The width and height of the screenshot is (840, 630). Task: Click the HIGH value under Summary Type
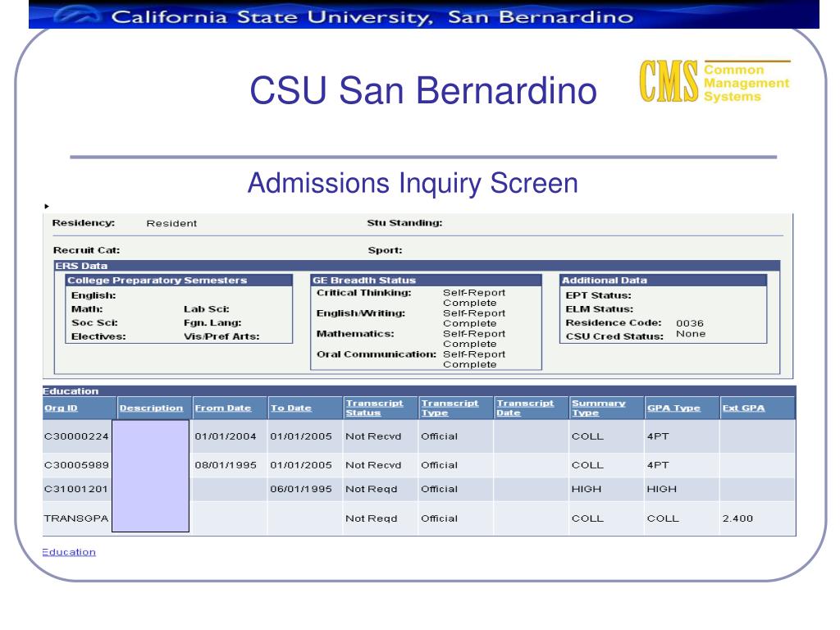tap(587, 489)
